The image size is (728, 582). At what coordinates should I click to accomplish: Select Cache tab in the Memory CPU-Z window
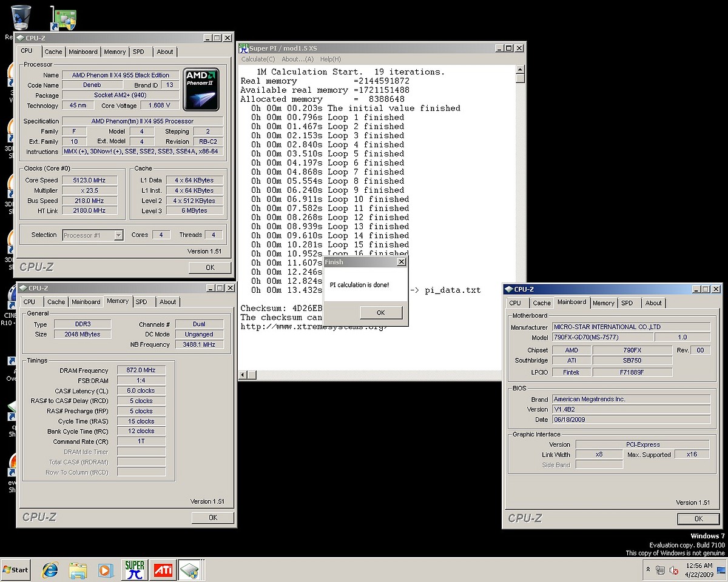(56, 302)
